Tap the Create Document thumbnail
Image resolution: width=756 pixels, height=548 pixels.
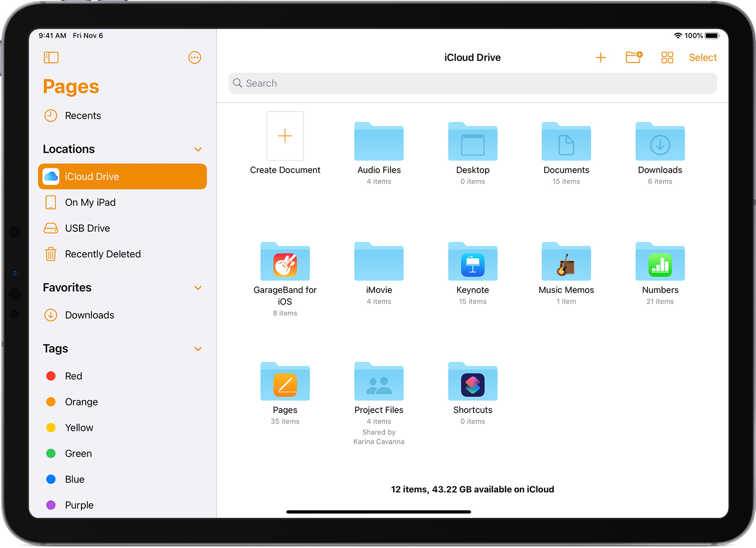[285, 136]
